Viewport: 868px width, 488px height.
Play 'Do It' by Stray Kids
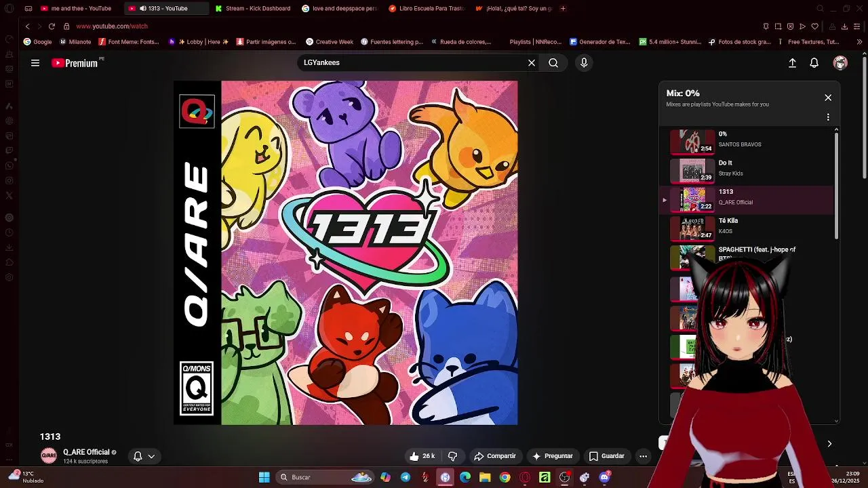[748, 170]
